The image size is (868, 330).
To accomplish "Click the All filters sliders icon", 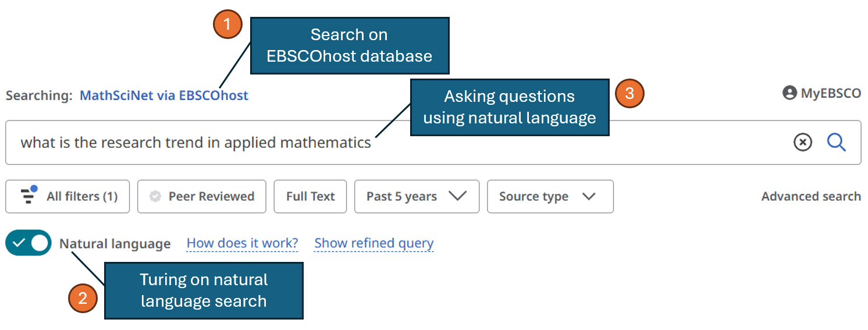I will 29,196.
